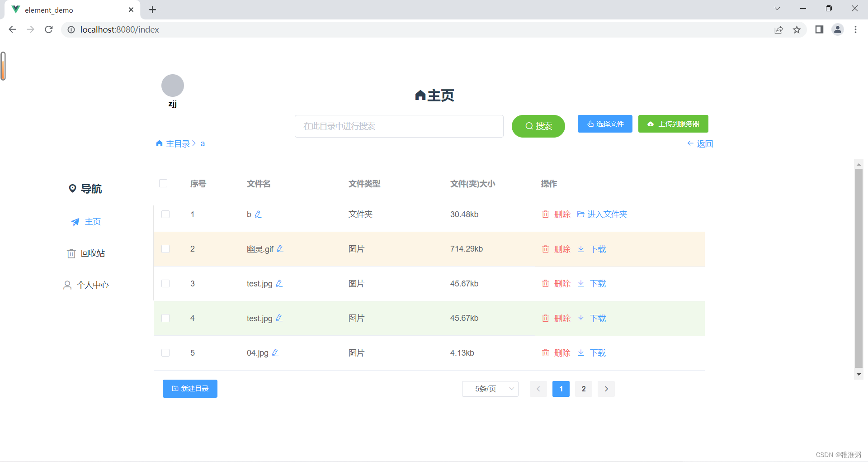Screen dimensions: 868x462
Task: Click the rename pencil icon next to test.jpg in row 4
Action: tap(279, 318)
